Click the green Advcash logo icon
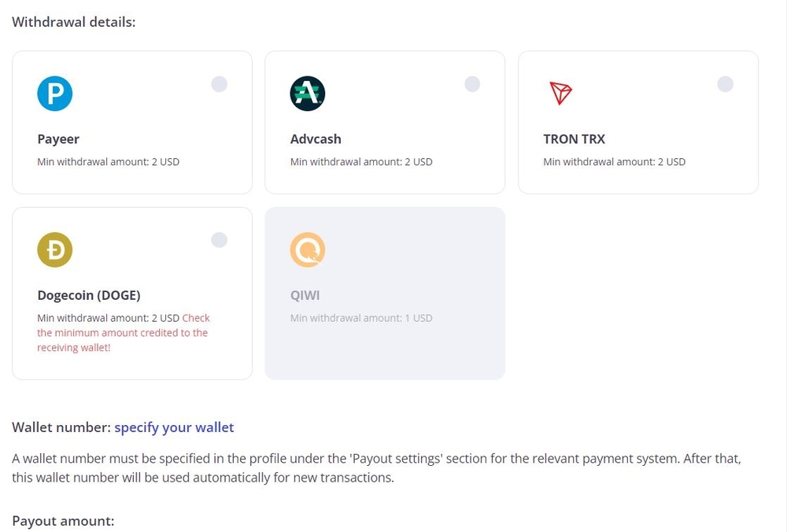787x532 pixels. [307, 94]
